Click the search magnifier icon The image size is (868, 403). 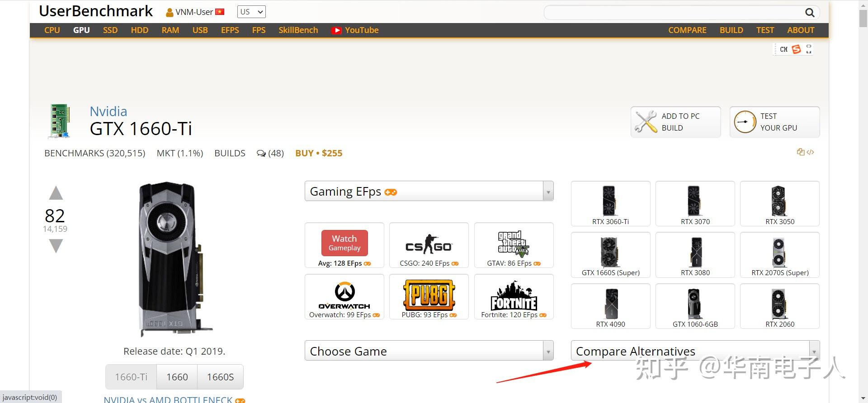(810, 13)
